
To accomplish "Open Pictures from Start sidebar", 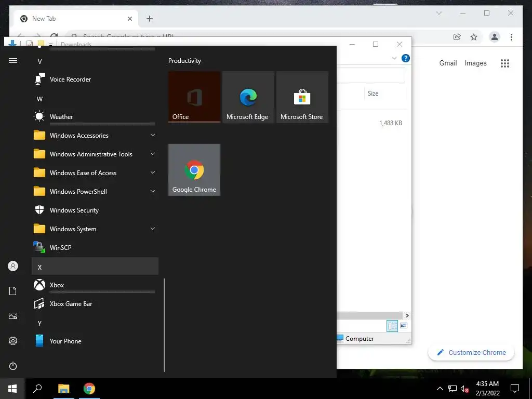I will coord(13,316).
